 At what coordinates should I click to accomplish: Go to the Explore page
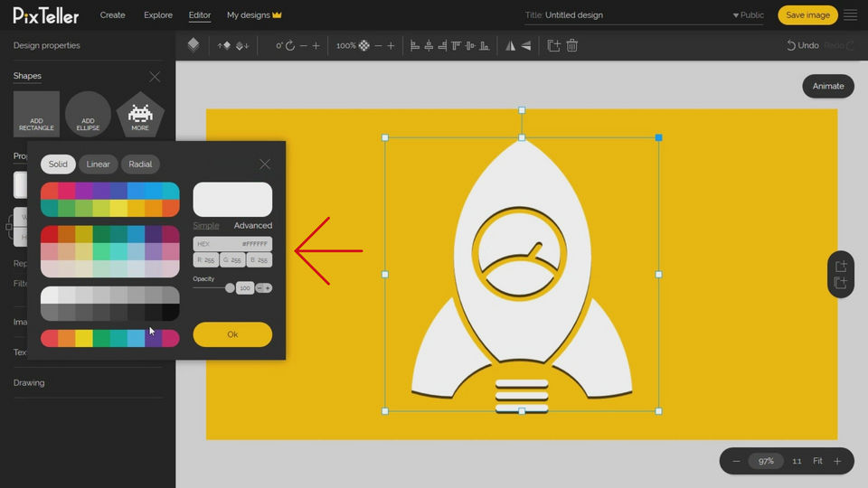click(158, 15)
